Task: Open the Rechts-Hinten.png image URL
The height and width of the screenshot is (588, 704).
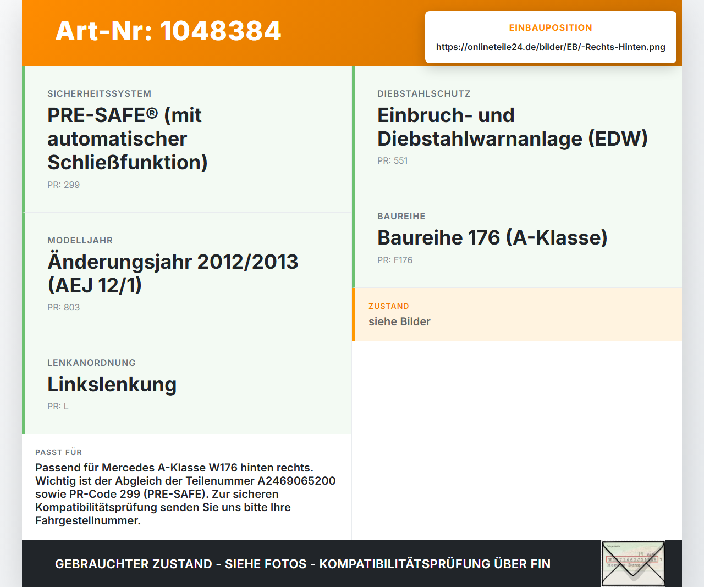Action: click(551, 47)
